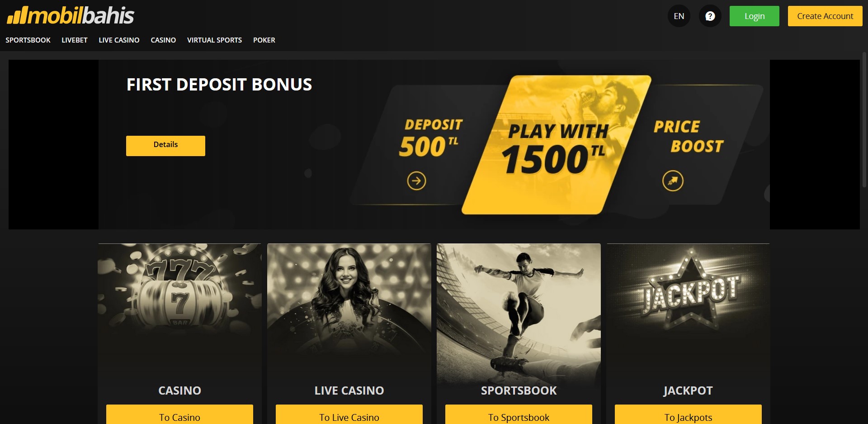Image resolution: width=868 pixels, height=424 pixels.
Task: Click the To Live Casino button
Action: (x=349, y=415)
